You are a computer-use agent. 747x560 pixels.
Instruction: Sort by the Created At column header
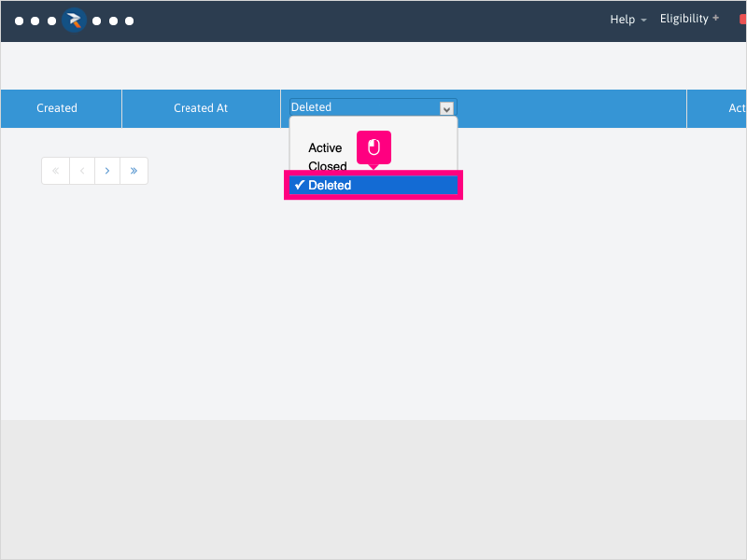(x=201, y=108)
